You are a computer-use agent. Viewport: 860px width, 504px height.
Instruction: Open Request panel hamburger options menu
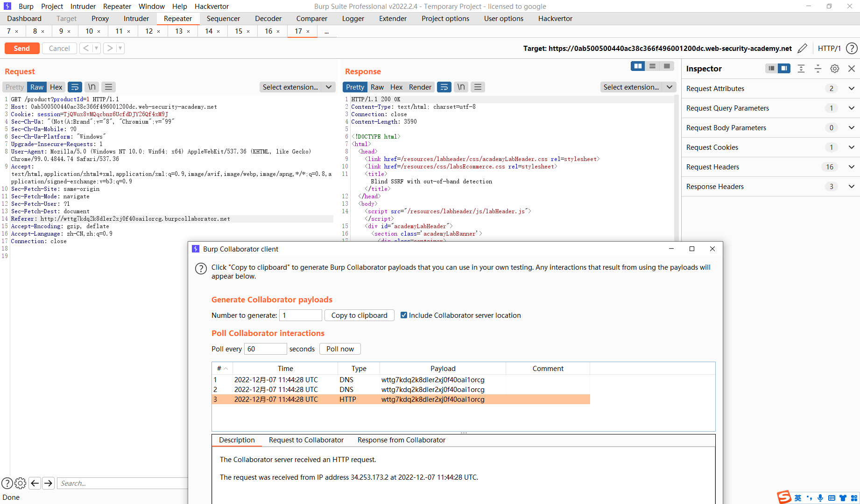[x=109, y=87]
